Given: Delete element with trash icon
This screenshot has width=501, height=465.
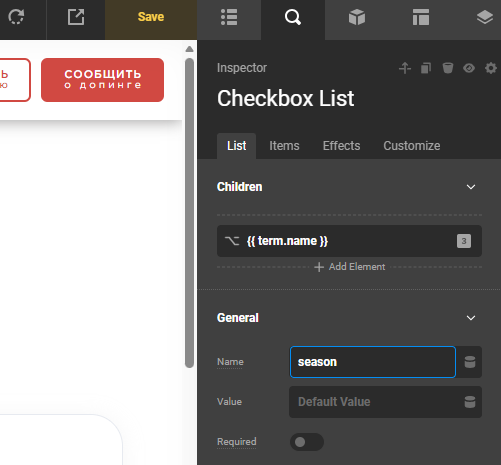Looking at the screenshot, I should point(448,68).
